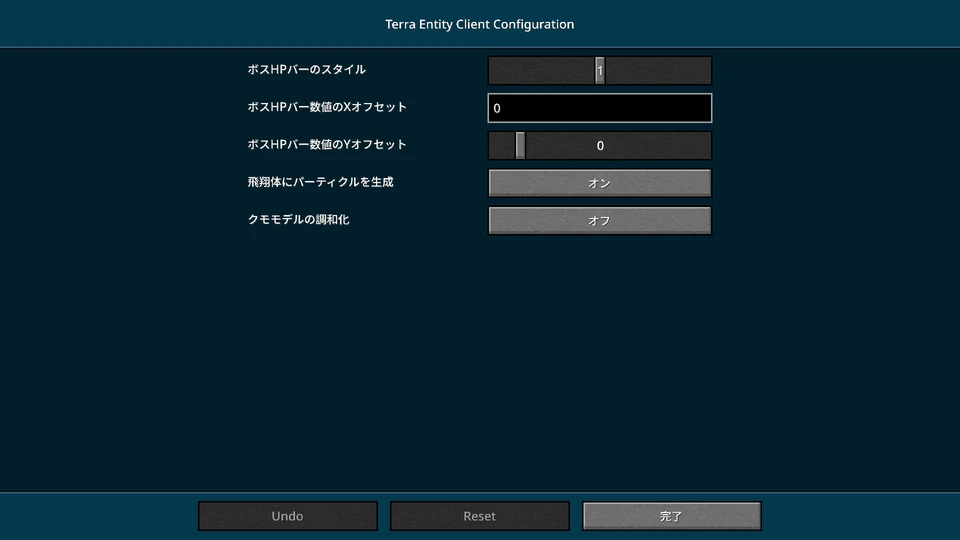Click the Terra Entity Client Configuration title
960x540 pixels.
[x=479, y=24]
